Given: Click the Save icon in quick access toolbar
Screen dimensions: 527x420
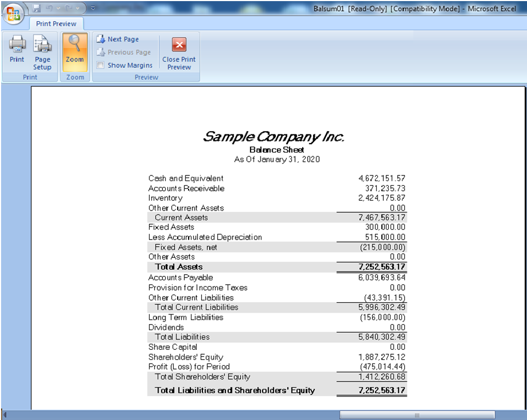Looking at the screenshot, I should [37, 8].
